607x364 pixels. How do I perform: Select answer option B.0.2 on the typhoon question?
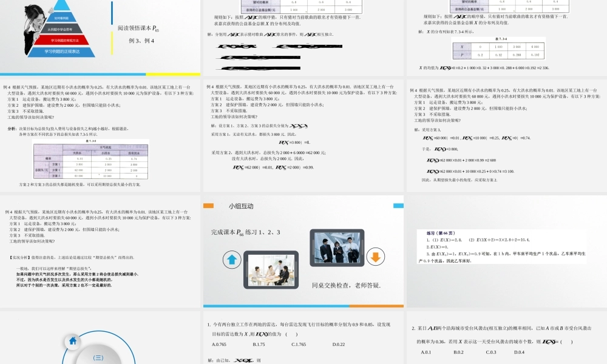pos(459,354)
